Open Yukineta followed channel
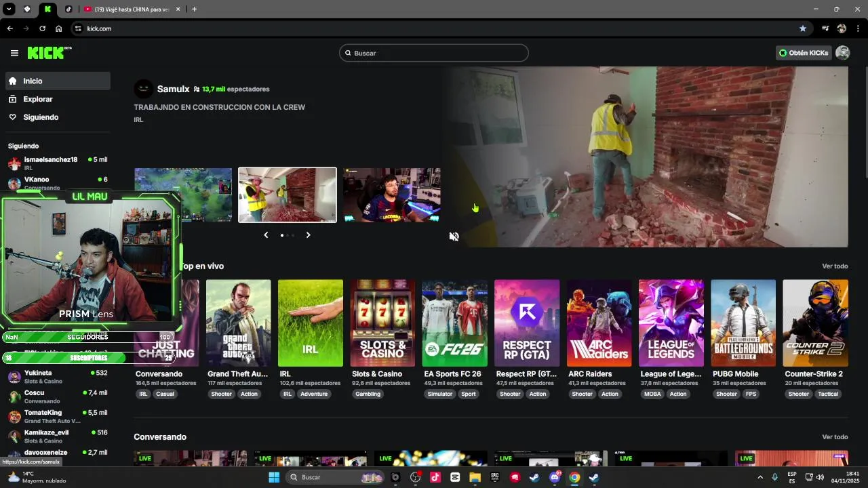The height and width of the screenshot is (488, 868). point(58,376)
